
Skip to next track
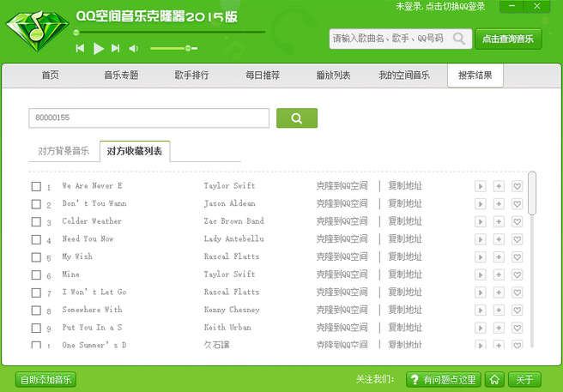coord(115,48)
